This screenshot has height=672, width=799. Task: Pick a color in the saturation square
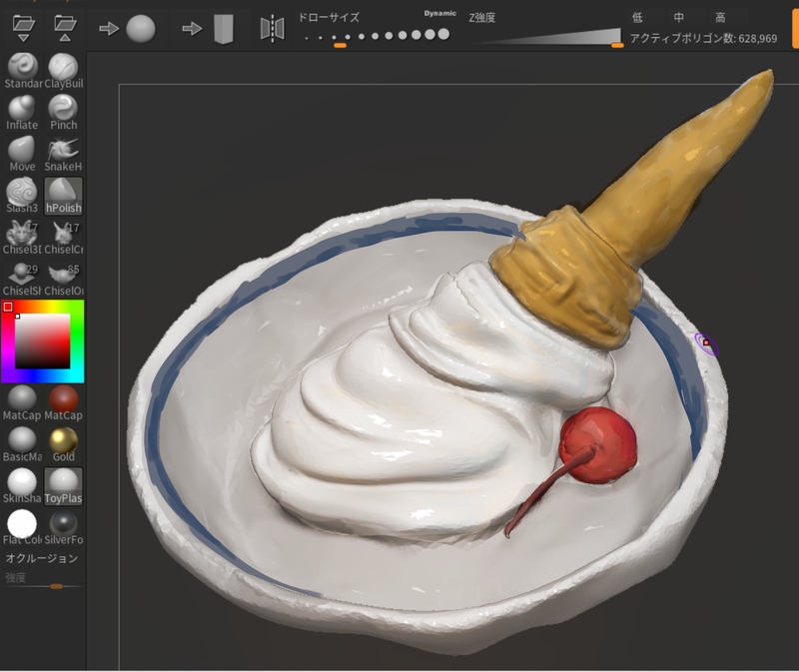click(x=42, y=340)
